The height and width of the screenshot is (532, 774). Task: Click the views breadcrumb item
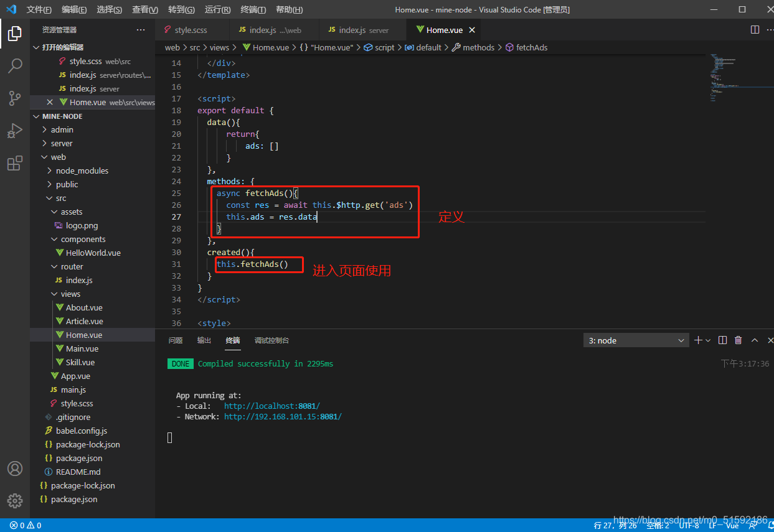click(219, 47)
